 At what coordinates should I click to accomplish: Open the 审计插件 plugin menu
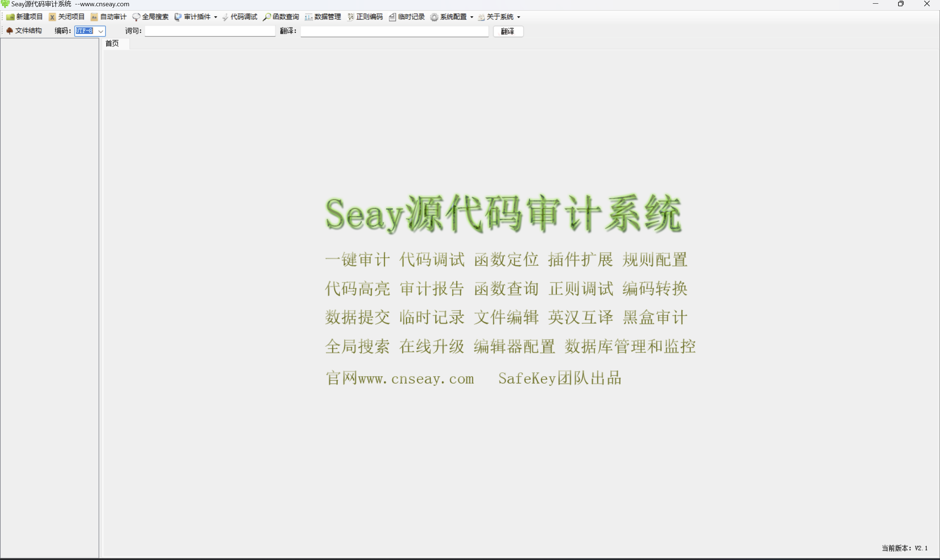196,17
